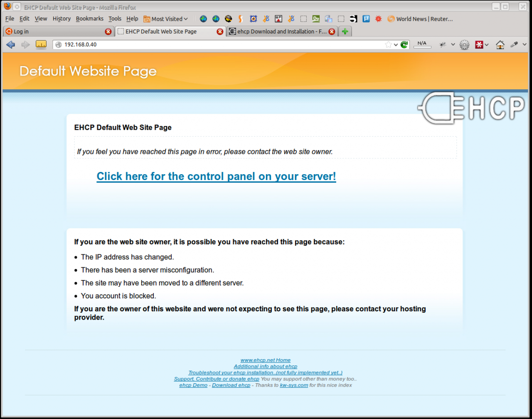Open the red starburst bookmark icon
Image resolution: width=532 pixels, height=419 pixels.
[x=378, y=19]
